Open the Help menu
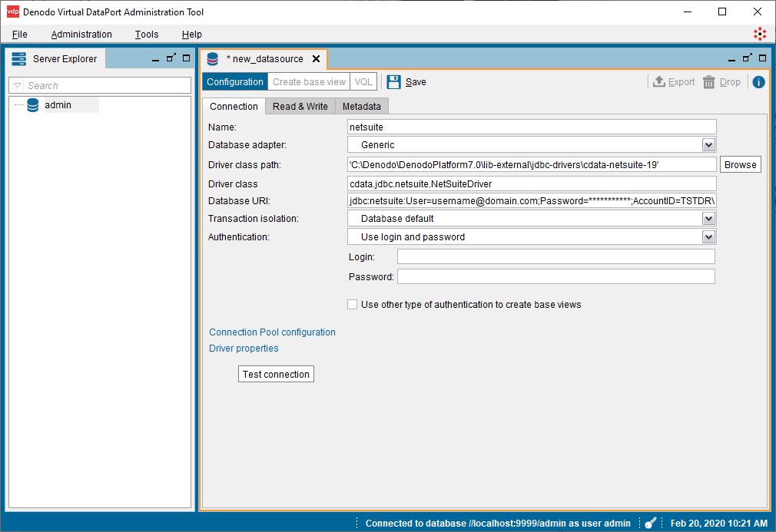Viewport: 776px width, 532px height. (192, 34)
